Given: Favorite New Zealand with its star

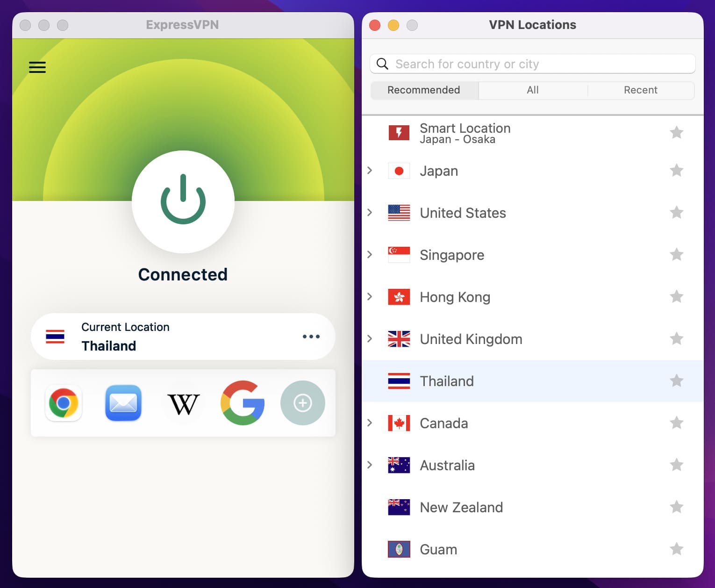Looking at the screenshot, I should (x=677, y=507).
